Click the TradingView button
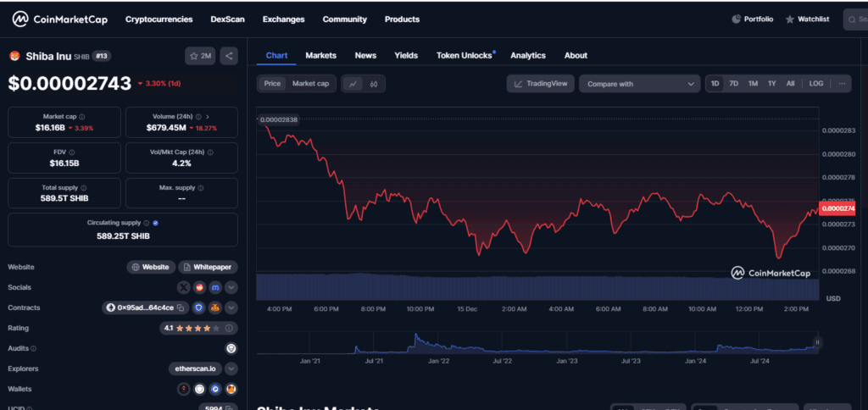The image size is (868, 410). pos(540,84)
